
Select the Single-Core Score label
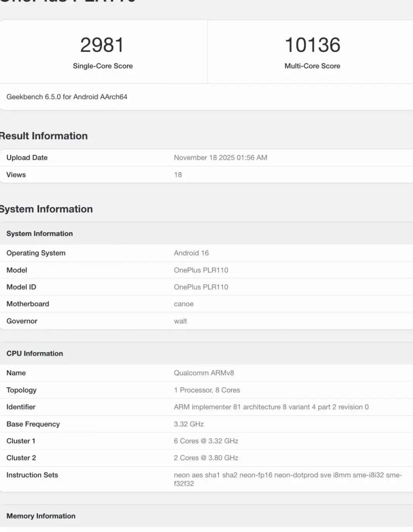[x=103, y=66]
